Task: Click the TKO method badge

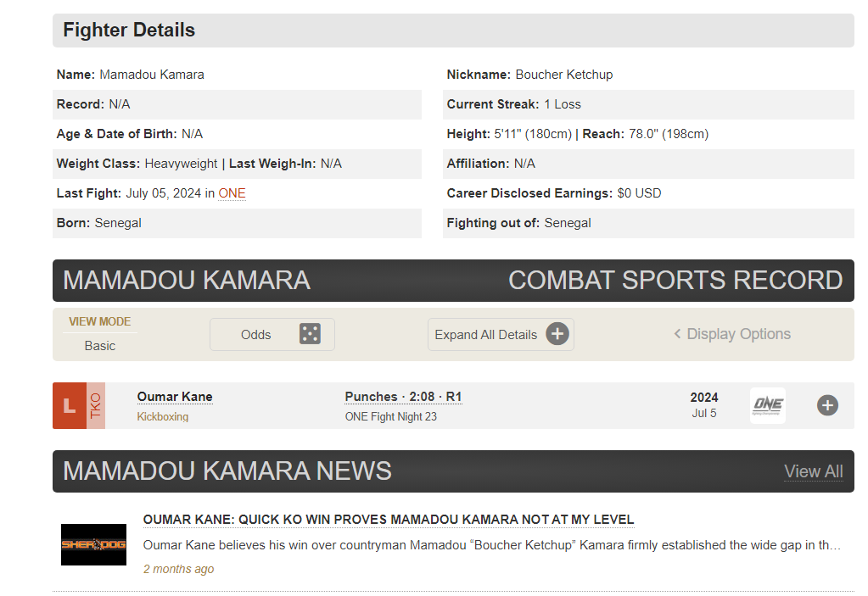Action: (x=96, y=405)
